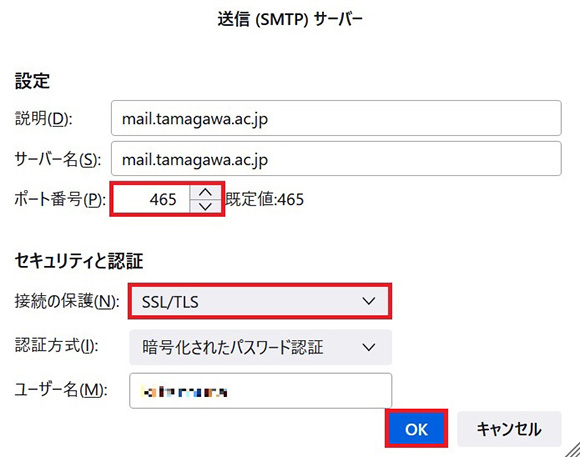Decrease port number with down arrow
The image size is (580, 457).
(205, 206)
